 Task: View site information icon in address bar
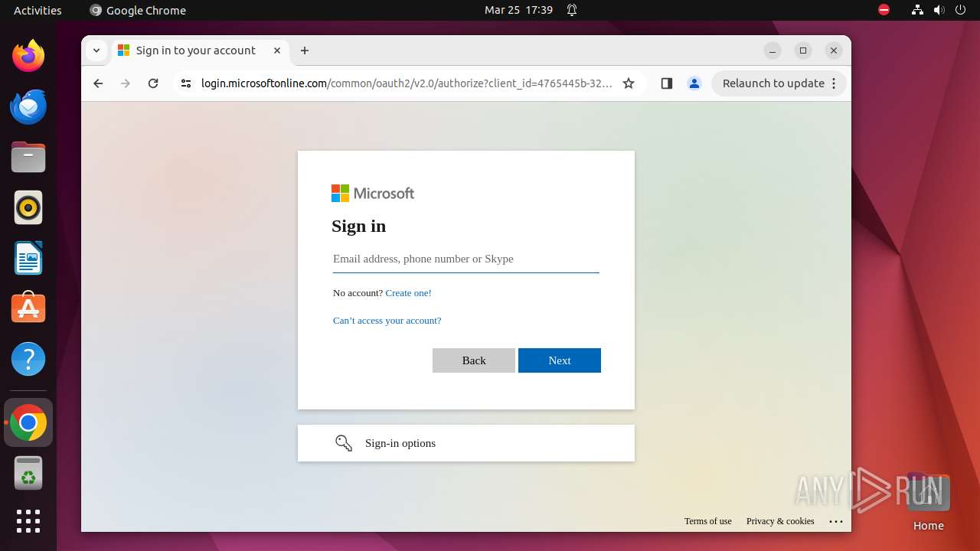186,83
